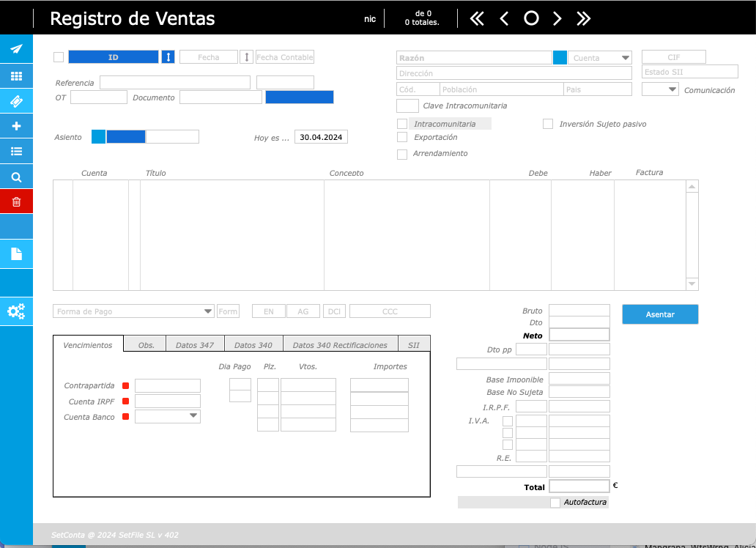Image resolution: width=756 pixels, height=548 pixels.
Task: Open the Cuenta Banco dropdown
Action: point(193,416)
